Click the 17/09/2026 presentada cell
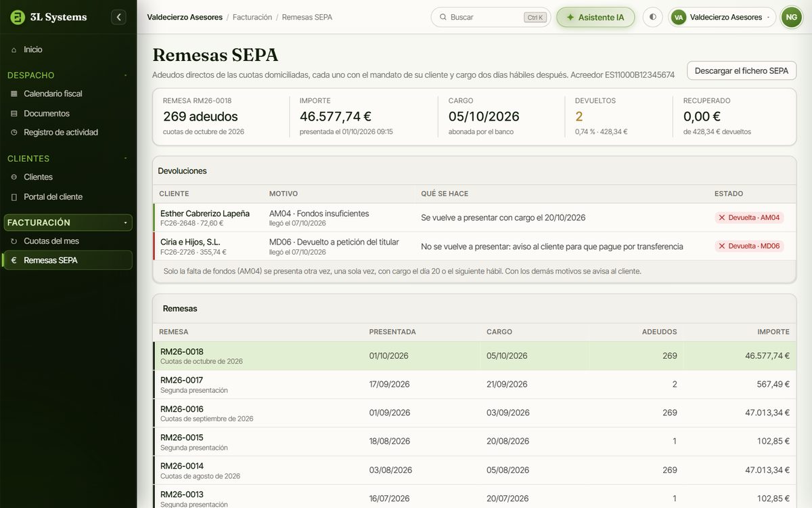The height and width of the screenshot is (508, 812). 390,384
